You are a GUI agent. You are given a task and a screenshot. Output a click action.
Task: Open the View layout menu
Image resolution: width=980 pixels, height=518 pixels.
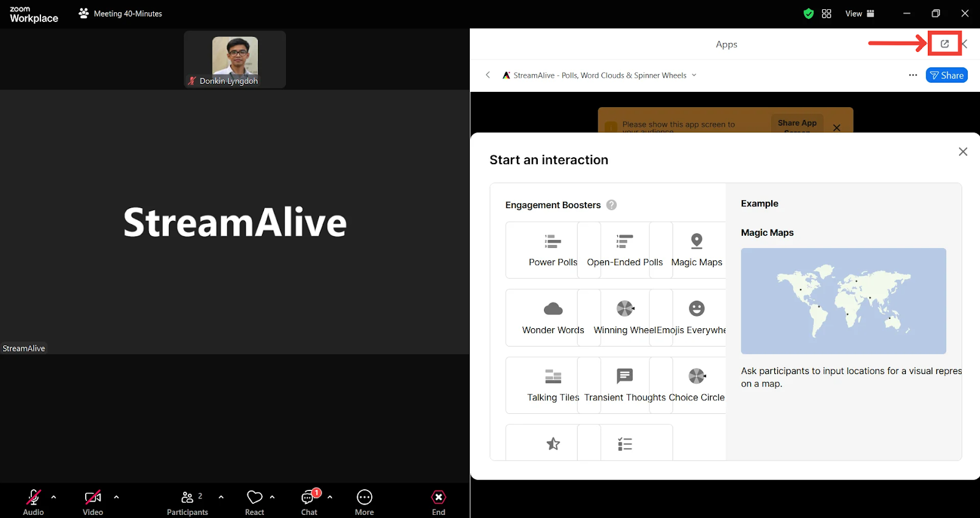point(860,13)
